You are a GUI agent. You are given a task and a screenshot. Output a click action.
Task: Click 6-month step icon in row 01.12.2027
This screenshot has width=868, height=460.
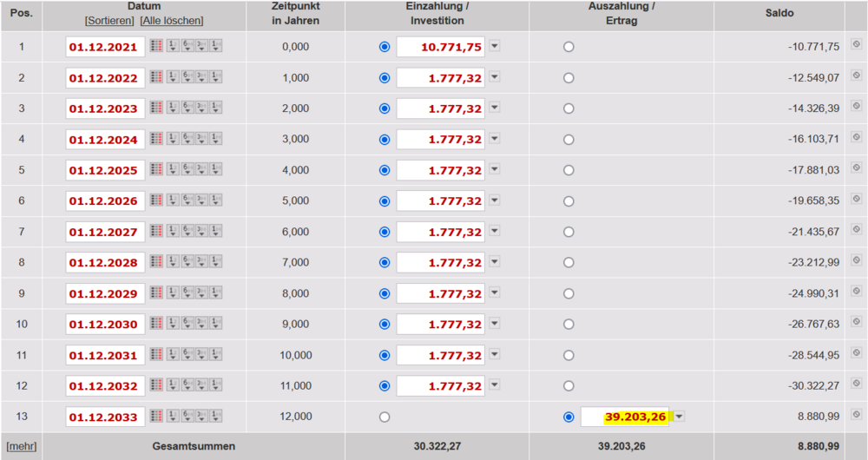(187, 232)
